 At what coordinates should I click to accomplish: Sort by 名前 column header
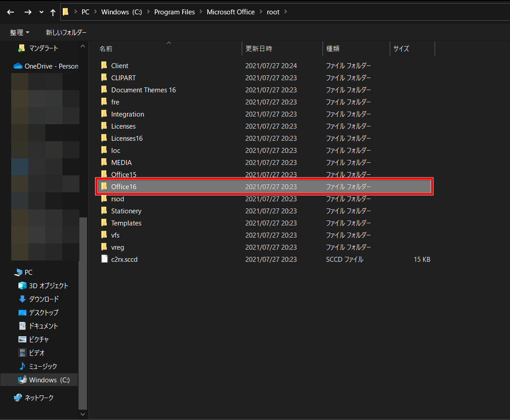106,49
